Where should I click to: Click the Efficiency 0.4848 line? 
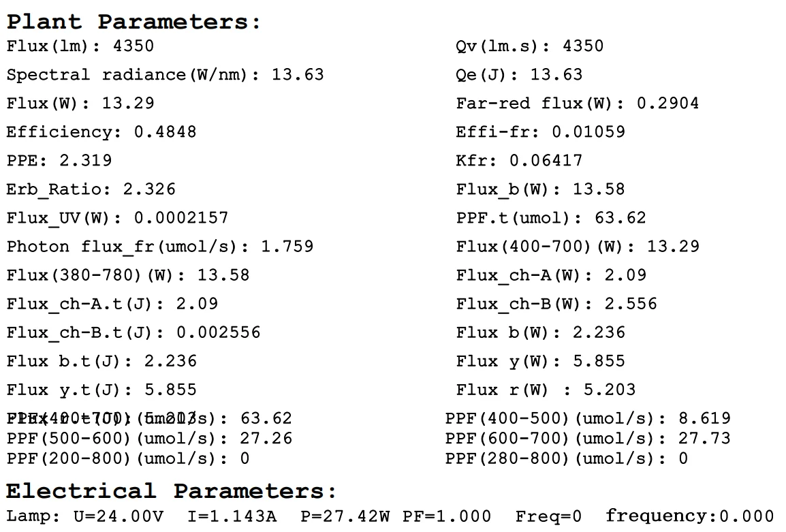[x=101, y=132]
